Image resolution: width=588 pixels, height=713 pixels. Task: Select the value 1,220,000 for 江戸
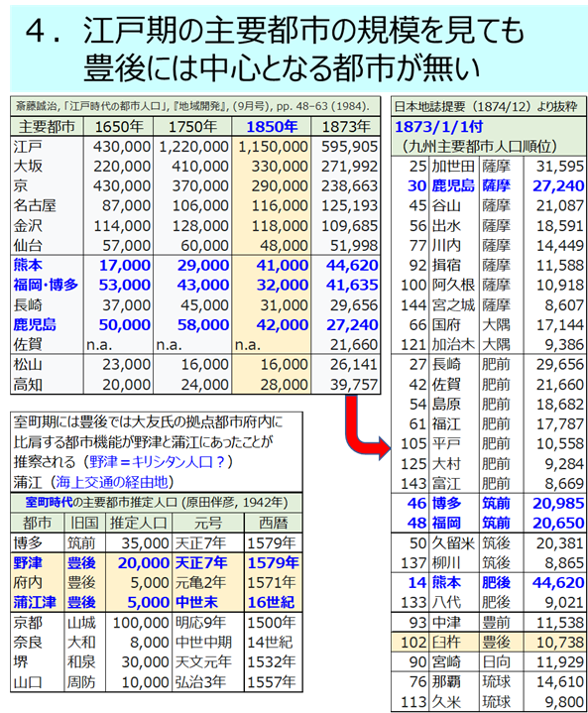point(193,147)
